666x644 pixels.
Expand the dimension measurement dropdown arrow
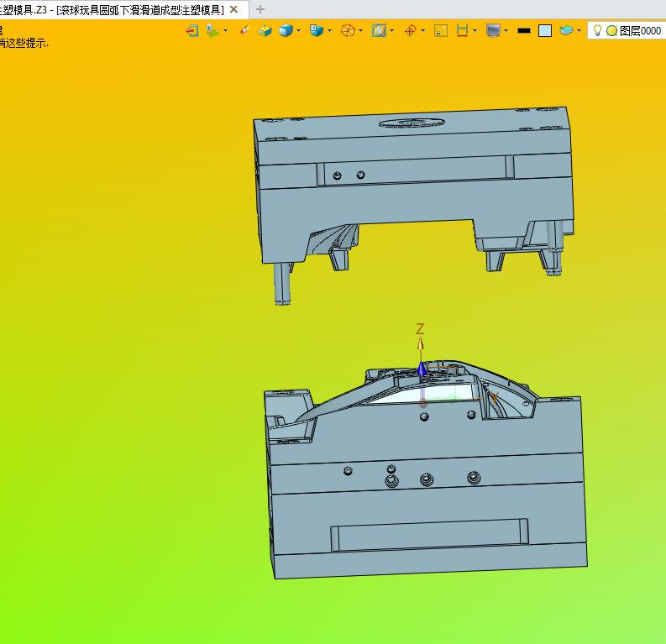click(475, 30)
